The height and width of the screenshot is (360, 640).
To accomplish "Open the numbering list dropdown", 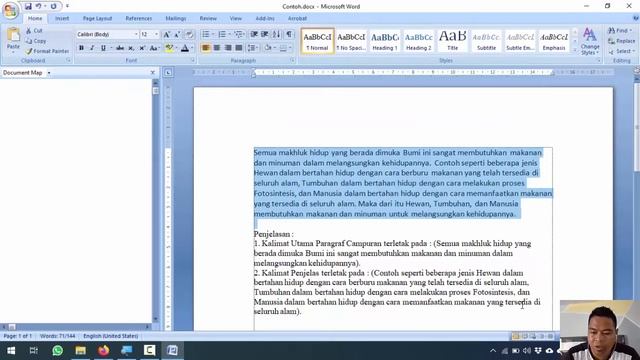I will (x=229, y=34).
